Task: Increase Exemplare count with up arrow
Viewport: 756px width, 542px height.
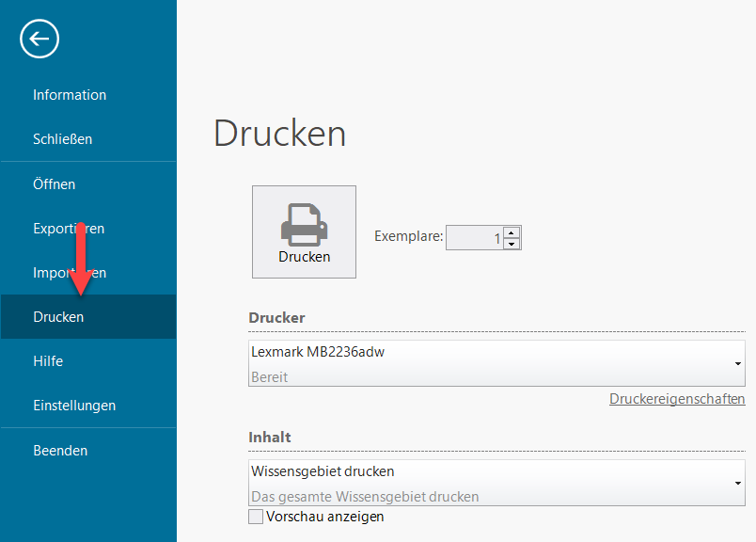Action: [512, 232]
